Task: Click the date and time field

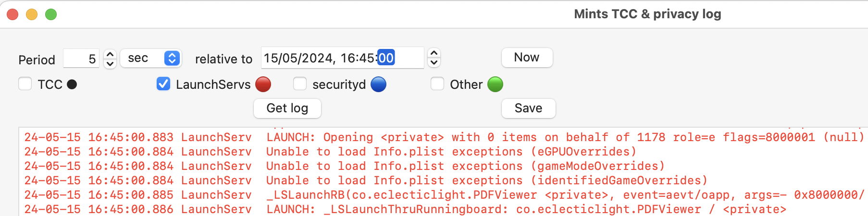Action: [x=343, y=58]
